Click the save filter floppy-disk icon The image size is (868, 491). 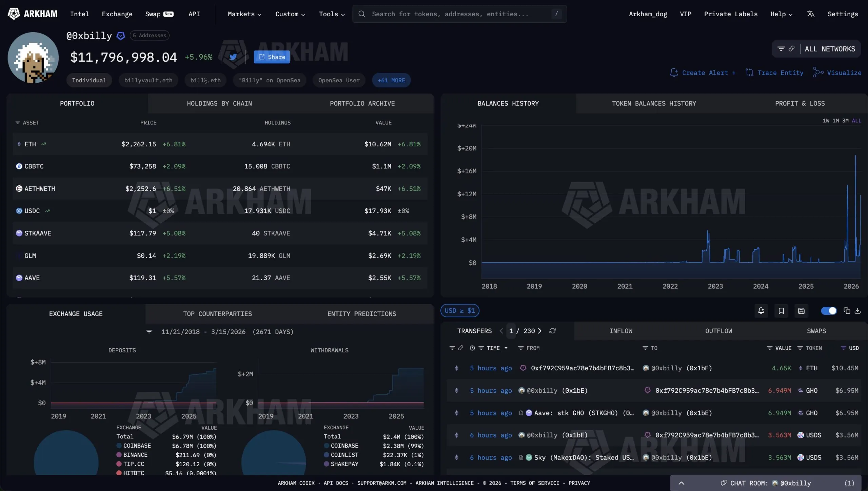(x=801, y=311)
